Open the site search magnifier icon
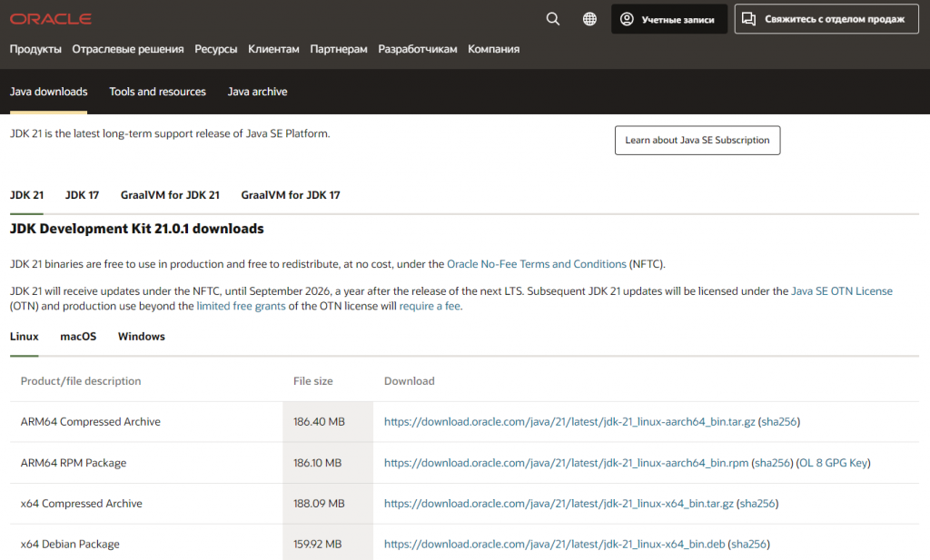This screenshot has width=930, height=560. point(553,19)
